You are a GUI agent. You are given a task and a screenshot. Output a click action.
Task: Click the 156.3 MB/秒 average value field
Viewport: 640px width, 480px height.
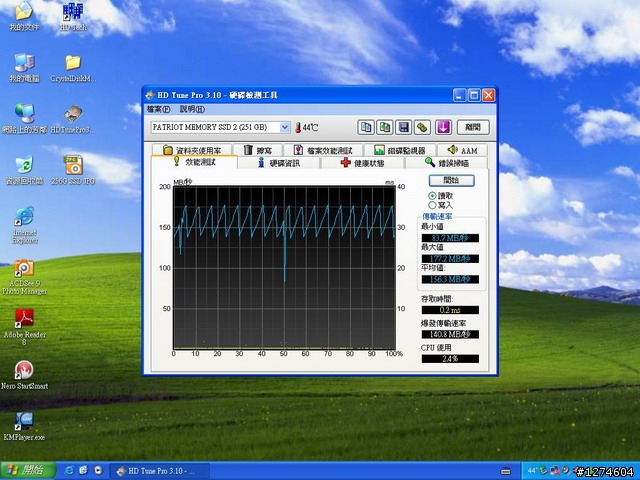450,280
